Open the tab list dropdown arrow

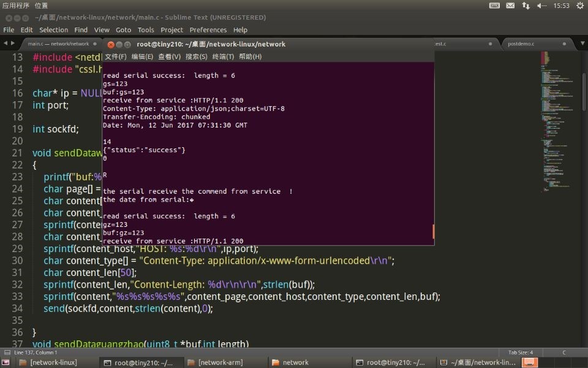pyautogui.click(x=582, y=44)
